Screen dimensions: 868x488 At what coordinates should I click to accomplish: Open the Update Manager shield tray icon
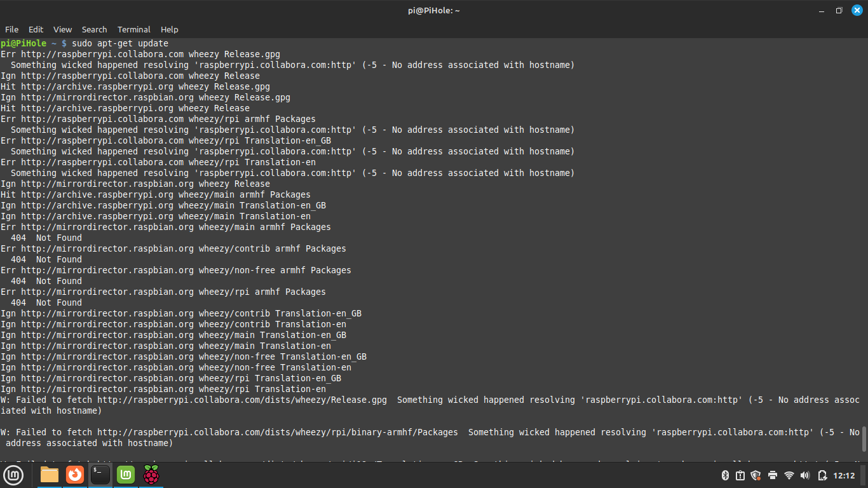[756, 475]
